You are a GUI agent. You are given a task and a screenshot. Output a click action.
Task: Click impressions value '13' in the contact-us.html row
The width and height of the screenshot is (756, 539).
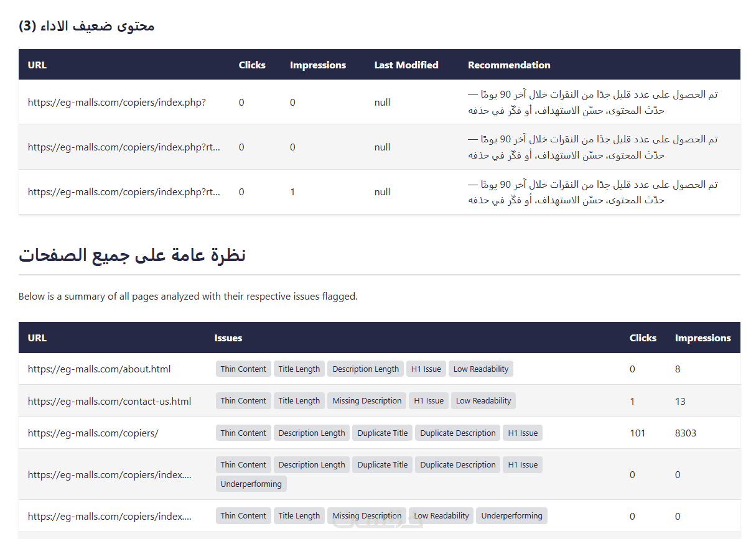click(x=680, y=402)
